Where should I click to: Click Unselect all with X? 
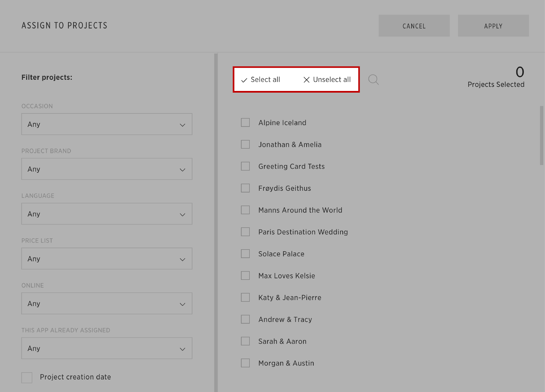click(327, 80)
